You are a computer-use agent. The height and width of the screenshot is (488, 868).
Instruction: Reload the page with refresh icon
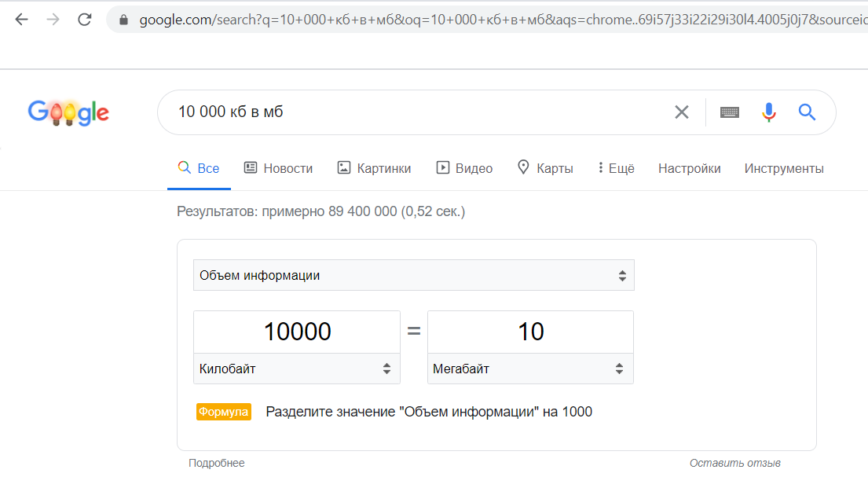(85, 20)
